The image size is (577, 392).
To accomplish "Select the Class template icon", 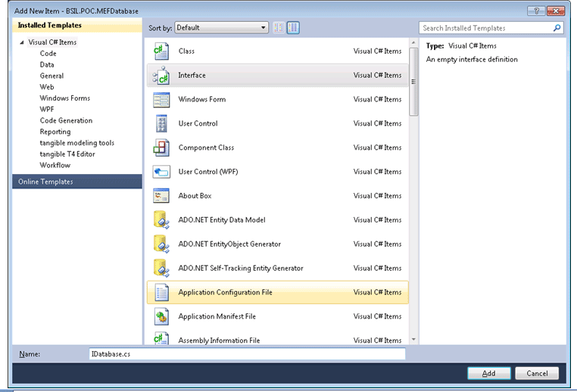I will point(161,51).
